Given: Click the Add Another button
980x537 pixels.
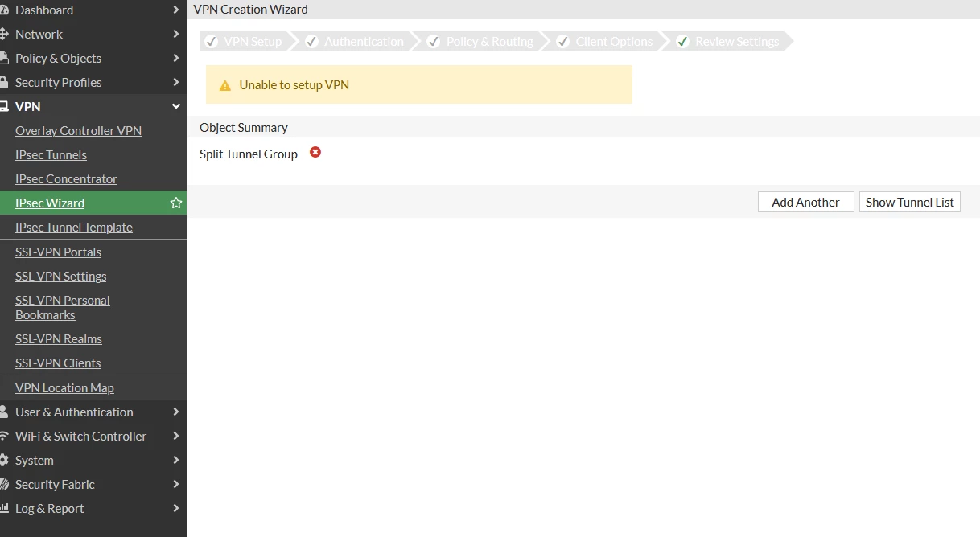Looking at the screenshot, I should point(805,203).
